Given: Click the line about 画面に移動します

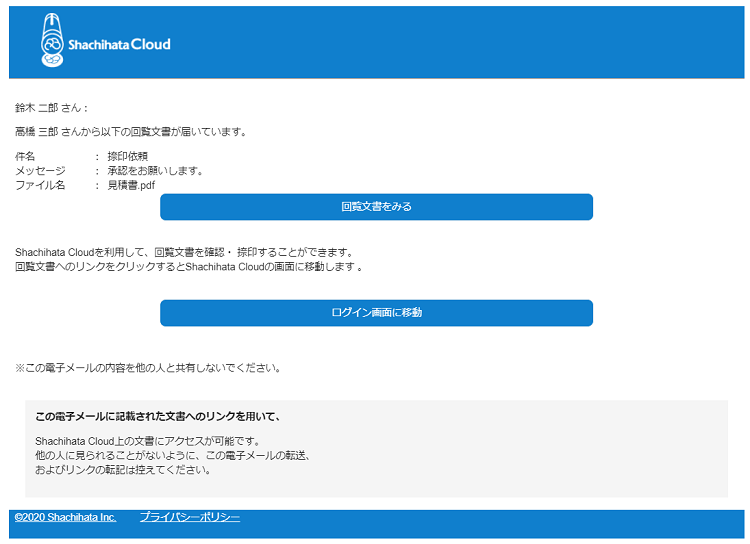Looking at the screenshot, I should 188,266.
